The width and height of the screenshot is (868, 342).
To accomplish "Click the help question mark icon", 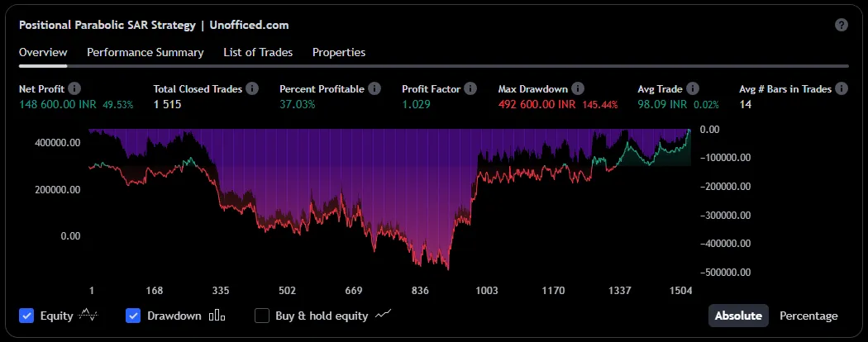I will [x=842, y=25].
